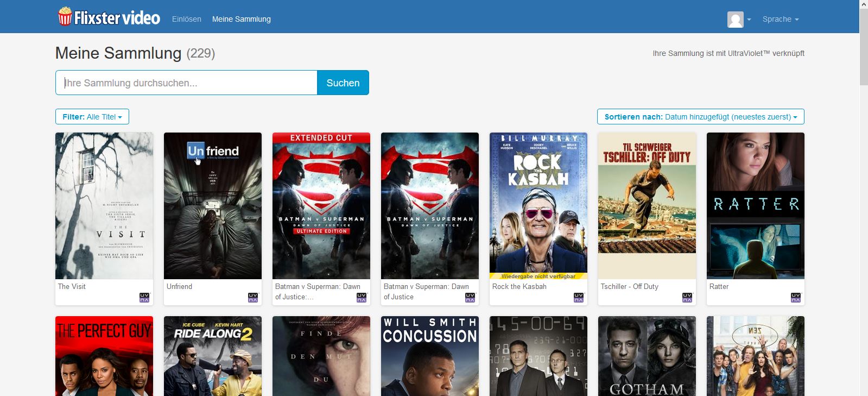Open the Unfriend movie poster

213,206
